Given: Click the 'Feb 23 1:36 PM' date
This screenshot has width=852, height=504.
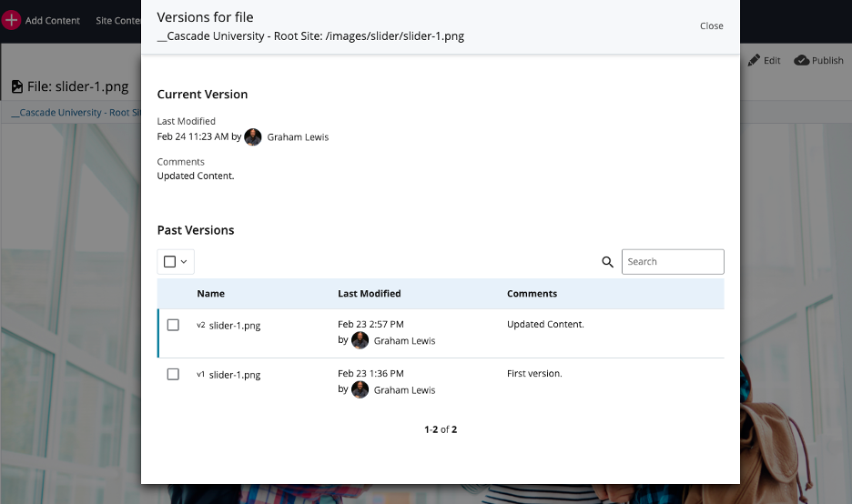Looking at the screenshot, I should point(370,374).
